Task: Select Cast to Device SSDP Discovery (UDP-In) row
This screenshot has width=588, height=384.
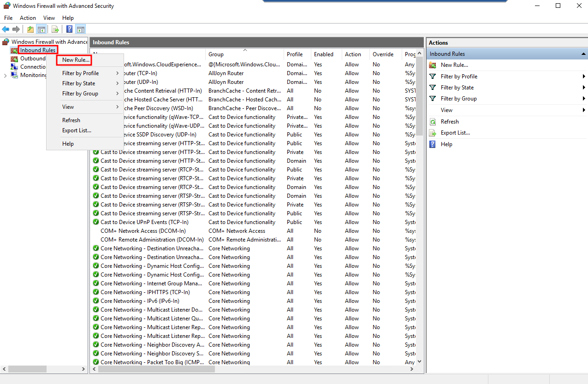Action: [x=254, y=135]
